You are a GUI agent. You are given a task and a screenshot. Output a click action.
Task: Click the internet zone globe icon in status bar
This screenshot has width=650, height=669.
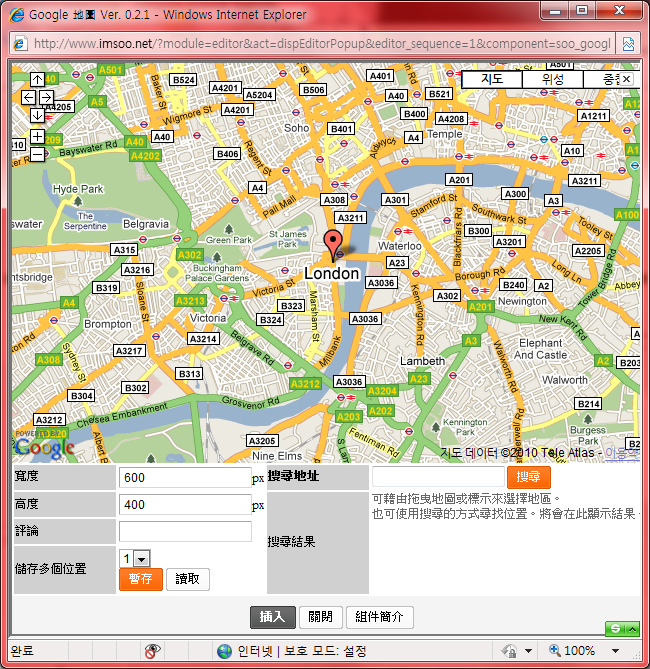(224, 651)
